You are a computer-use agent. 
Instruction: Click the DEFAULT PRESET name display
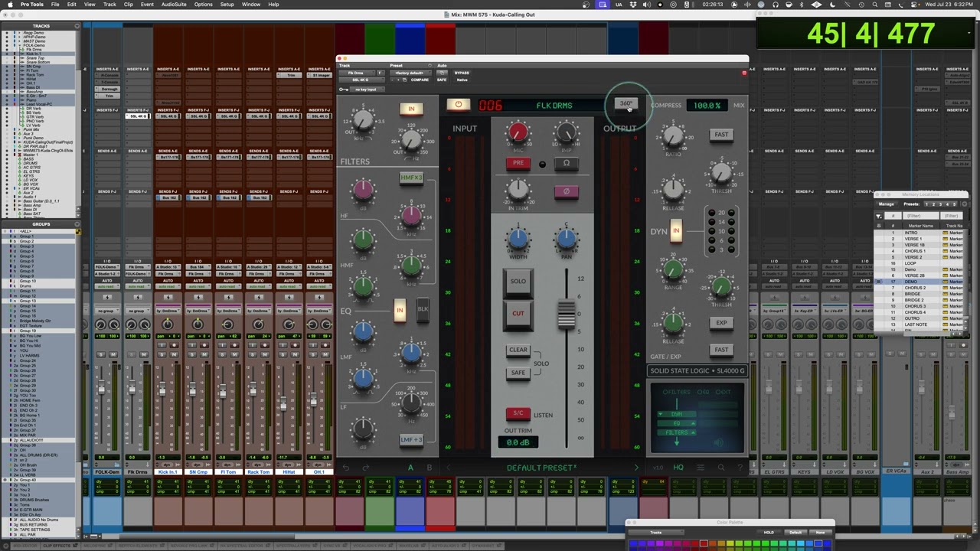(542, 468)
